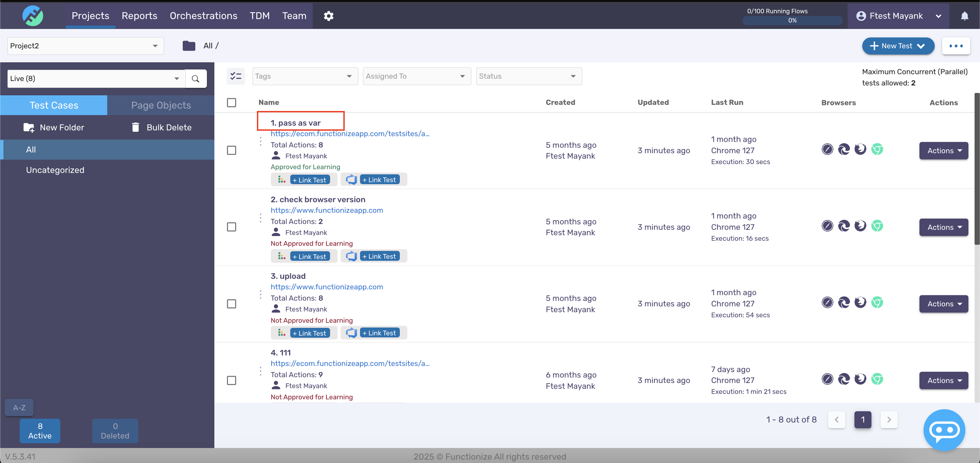Open Actions menu for pass as var

944,151
